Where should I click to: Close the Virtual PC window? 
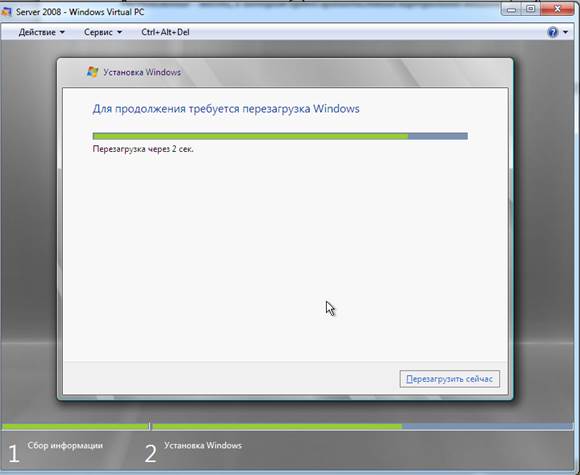pos(557,10)
